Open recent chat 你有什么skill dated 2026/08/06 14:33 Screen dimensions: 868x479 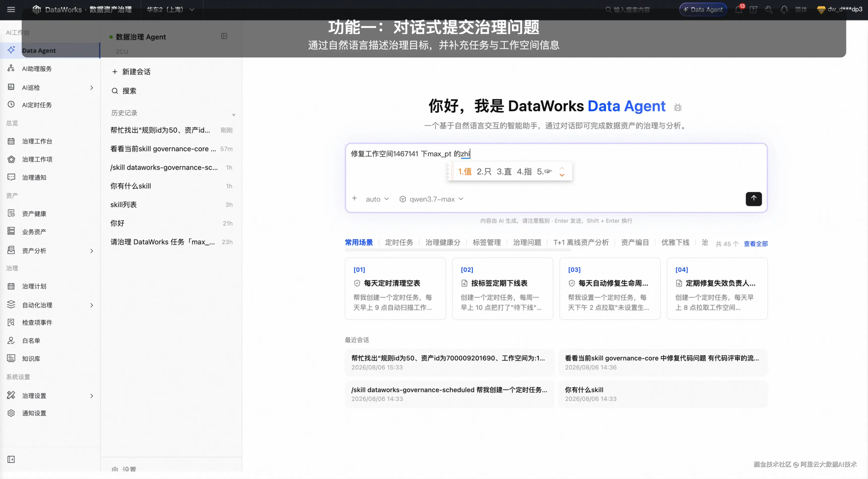[x=663, y=394]
